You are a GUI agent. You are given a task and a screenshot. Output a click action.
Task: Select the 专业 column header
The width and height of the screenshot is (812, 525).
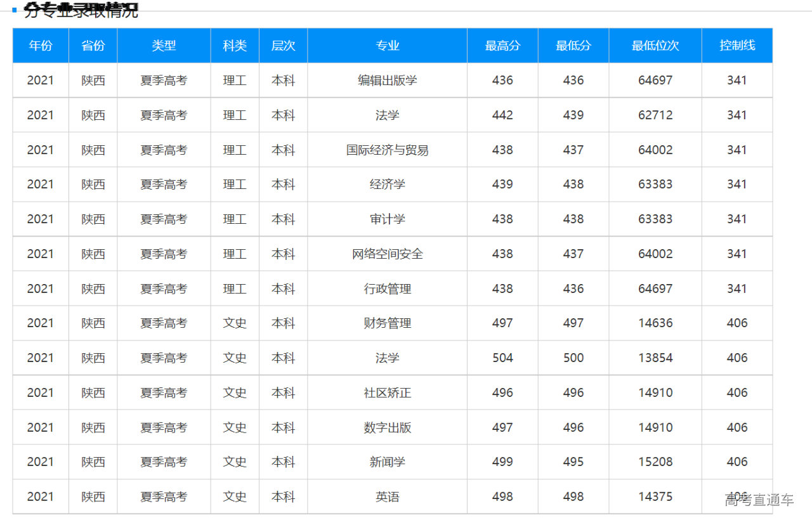click(x=387, y=46)
